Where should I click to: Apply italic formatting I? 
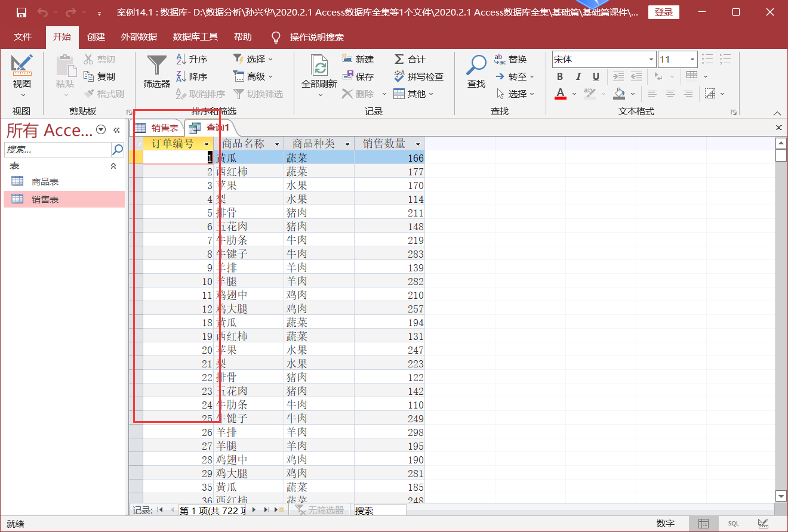pos(578,76)
